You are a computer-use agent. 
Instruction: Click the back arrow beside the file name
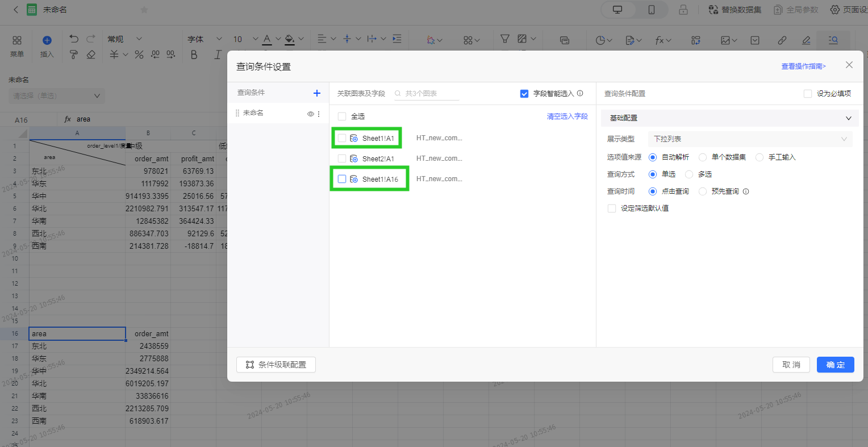pyautogui.click(x=15, y=10)
